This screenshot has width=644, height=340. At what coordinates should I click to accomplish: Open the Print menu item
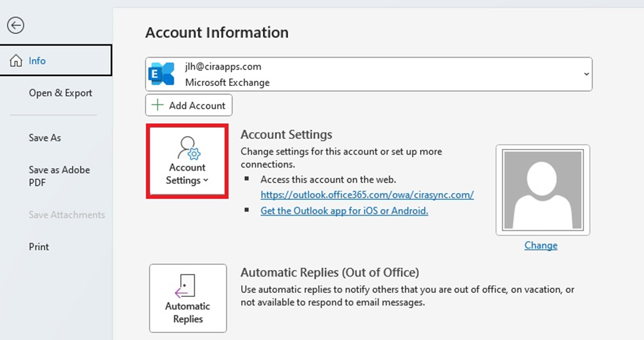38,247
